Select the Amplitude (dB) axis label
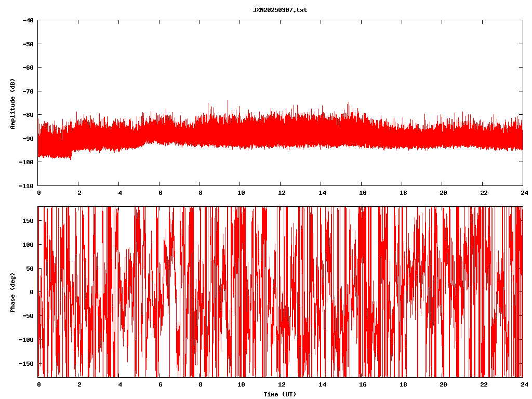The width and height of the screenshot is (532, 399). pyautogui.click(x=12, y=104)
